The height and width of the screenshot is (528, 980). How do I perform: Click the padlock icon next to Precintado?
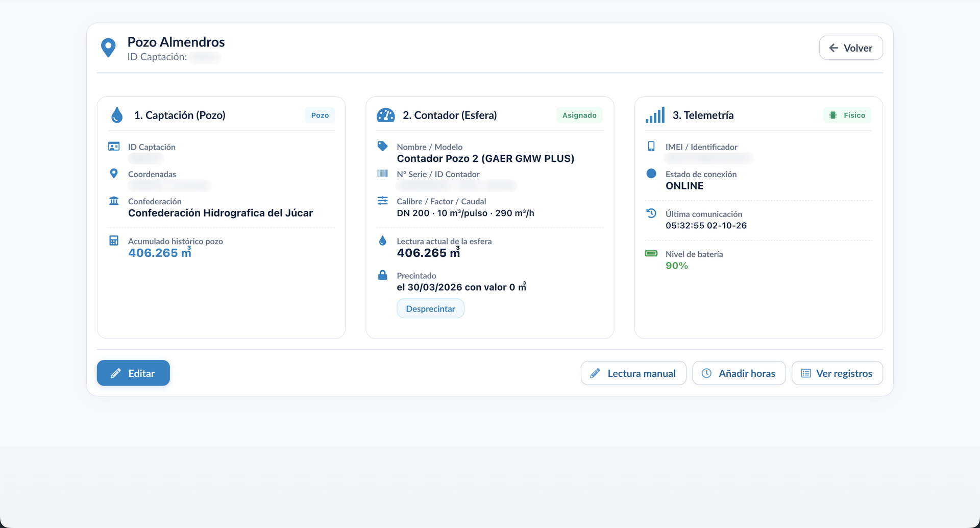(382, 275)
